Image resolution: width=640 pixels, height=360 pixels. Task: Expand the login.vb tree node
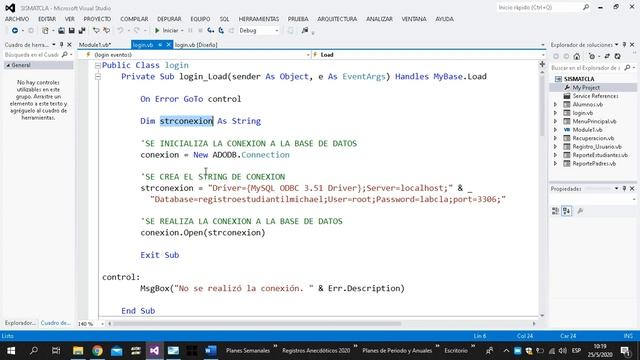click(556, 113)
